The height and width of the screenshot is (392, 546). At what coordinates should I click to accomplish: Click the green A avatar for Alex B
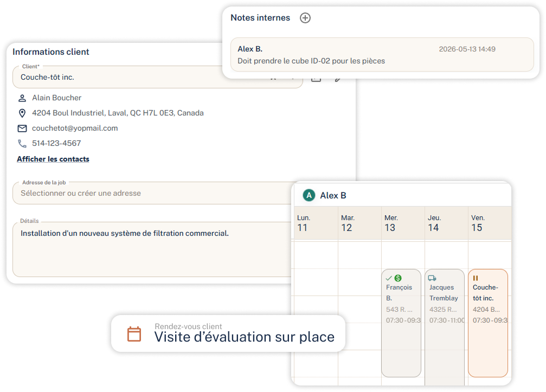click(x=309, y=195)
